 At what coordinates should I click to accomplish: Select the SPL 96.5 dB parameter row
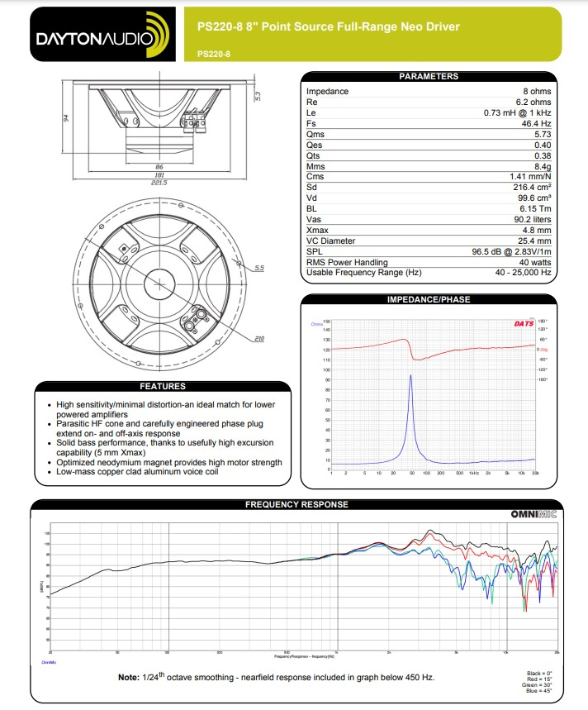428,251
